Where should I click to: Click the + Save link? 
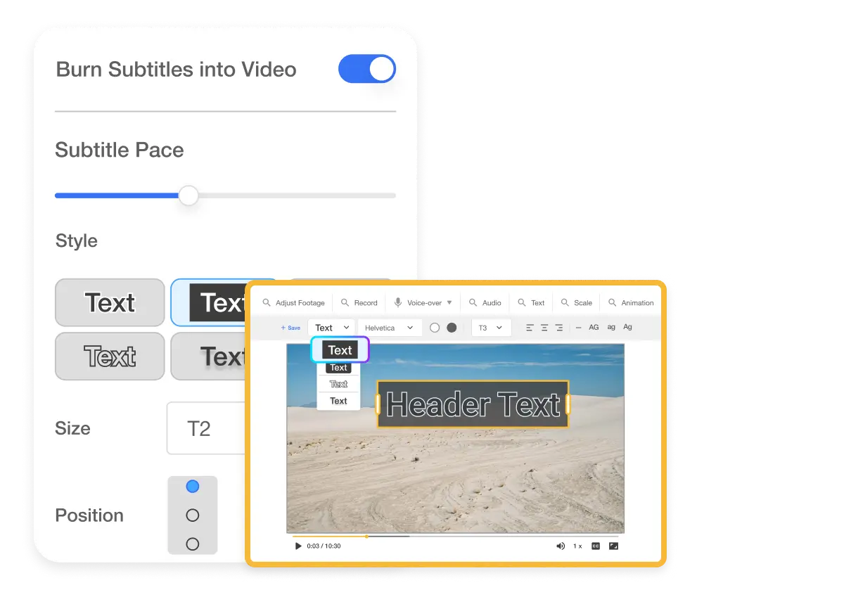290,328
